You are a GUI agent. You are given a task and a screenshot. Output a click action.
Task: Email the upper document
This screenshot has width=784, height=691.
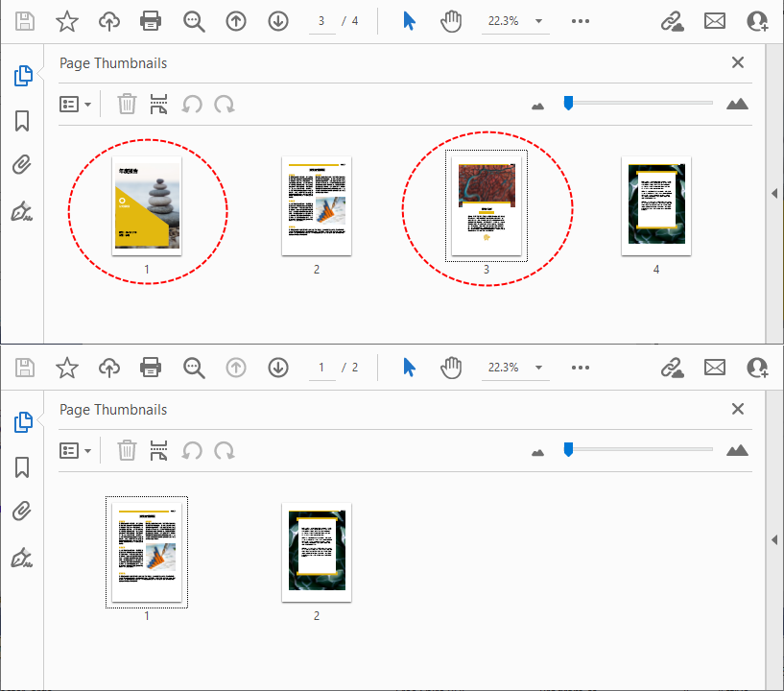pyautogui.click(x=715, y=21)
